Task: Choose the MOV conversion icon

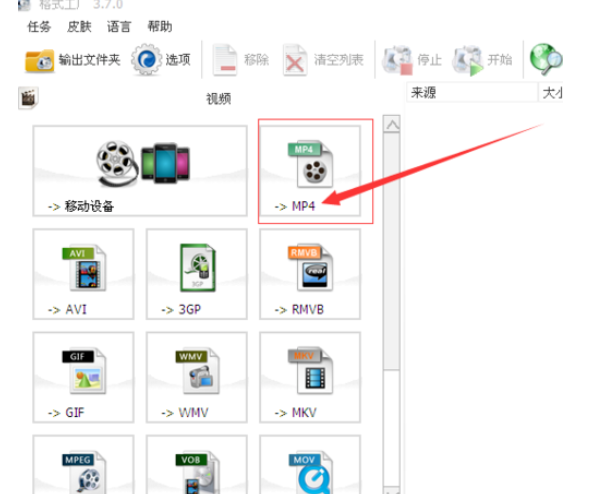Action: (310, 472)
